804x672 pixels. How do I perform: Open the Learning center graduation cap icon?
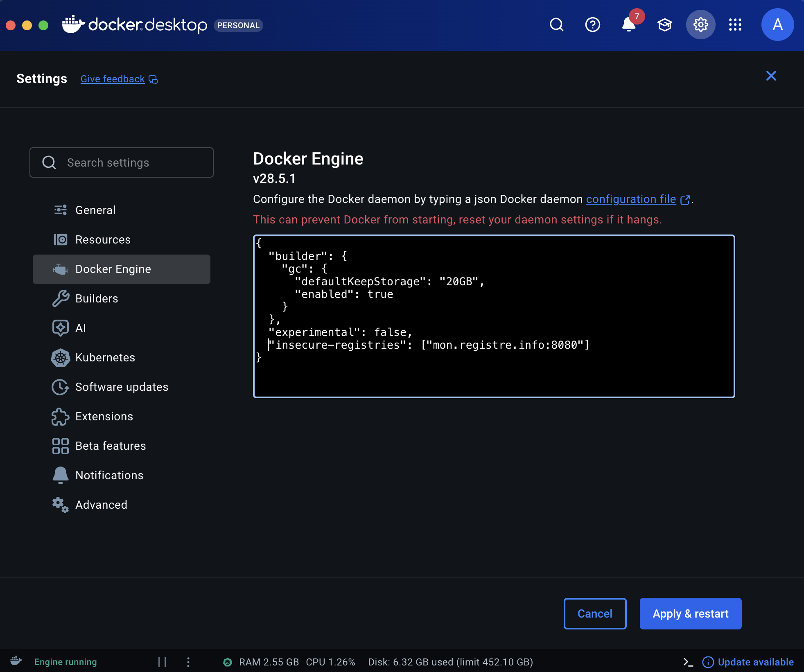click(664, 25)
